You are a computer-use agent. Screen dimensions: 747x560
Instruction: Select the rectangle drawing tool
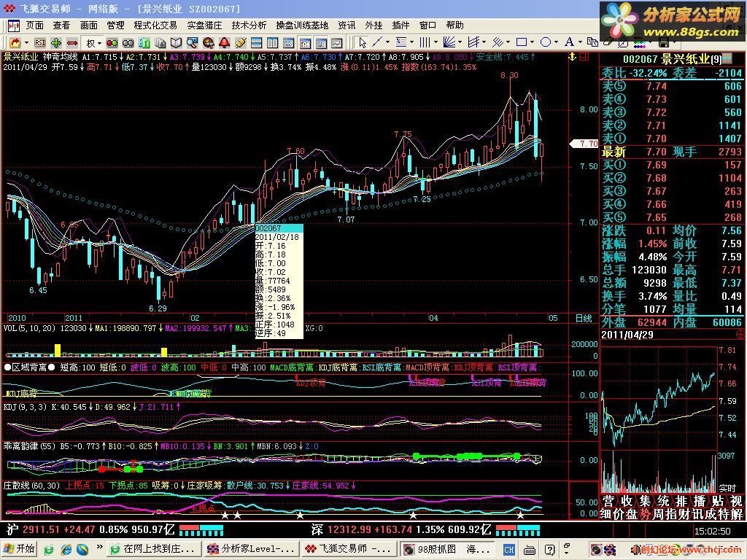pyautogui.click(x=522, y=42)
